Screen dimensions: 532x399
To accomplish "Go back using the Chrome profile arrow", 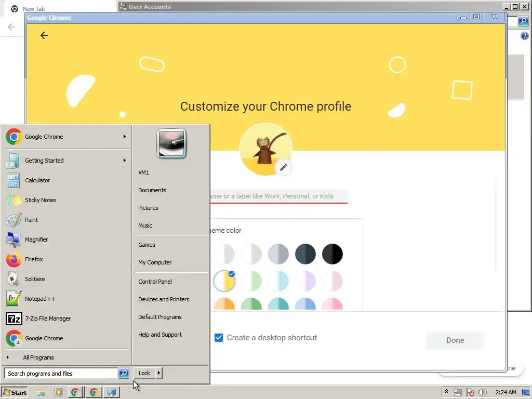I will tap(44, 35).
